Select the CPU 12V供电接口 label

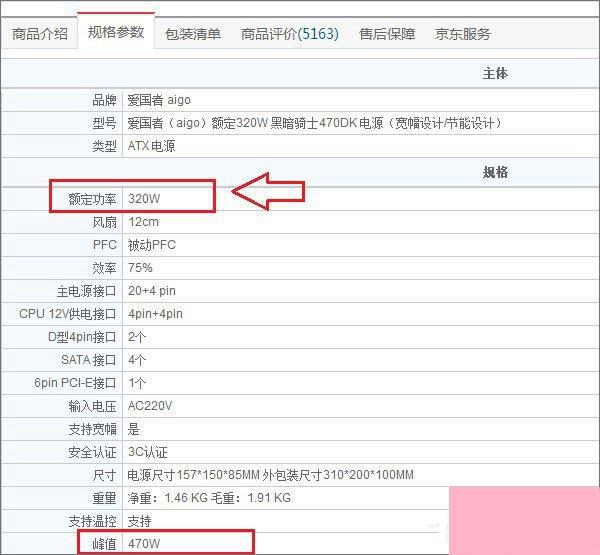[68, 314]
